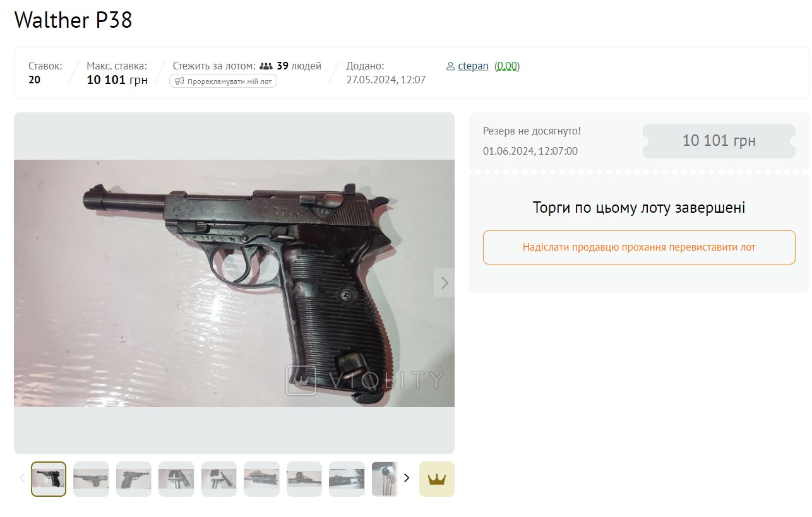Screen dimensions: 812x517
Task: Advance the thumbnail strip with right chevron
Action: [407, 478]
